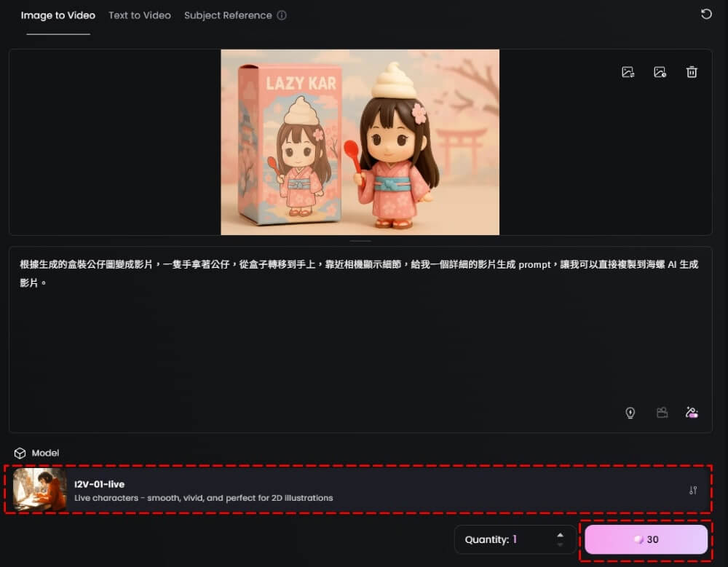Switch to the Text to Video tab
728x567 pixels.
pyautogui.click(x=139, y=15)
